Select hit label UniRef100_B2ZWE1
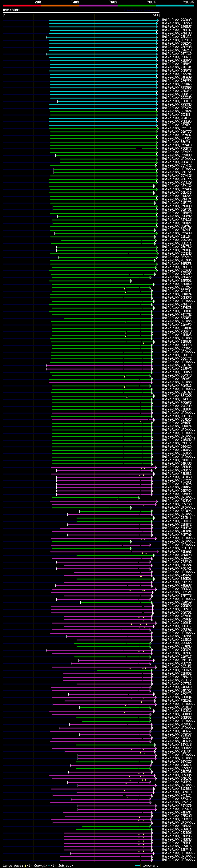 [x=177, y=318]
